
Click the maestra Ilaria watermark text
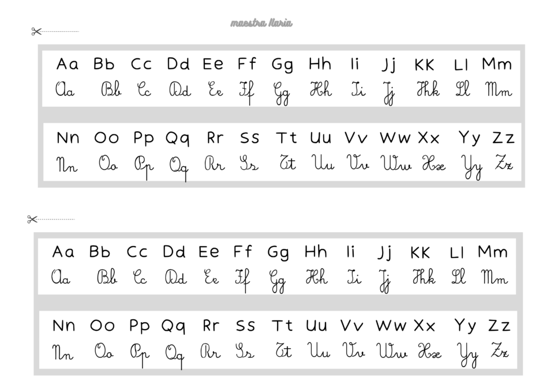(261, 23)
